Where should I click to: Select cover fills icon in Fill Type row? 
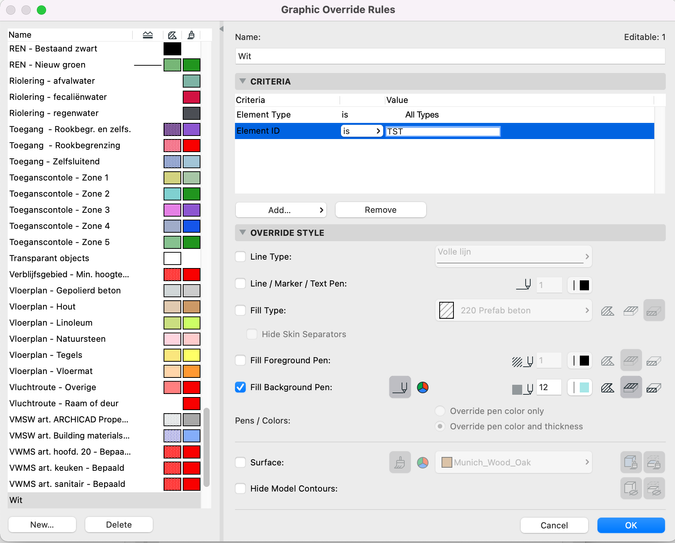click(x=631, y=310)
